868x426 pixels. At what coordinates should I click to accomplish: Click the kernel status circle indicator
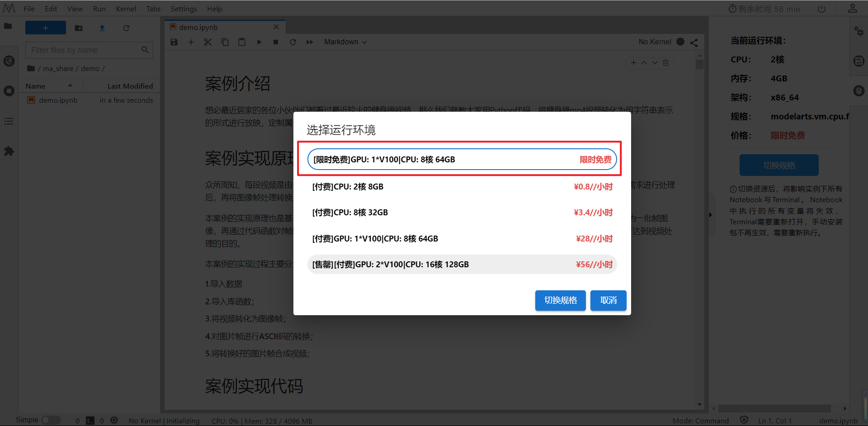coord(680,42)
